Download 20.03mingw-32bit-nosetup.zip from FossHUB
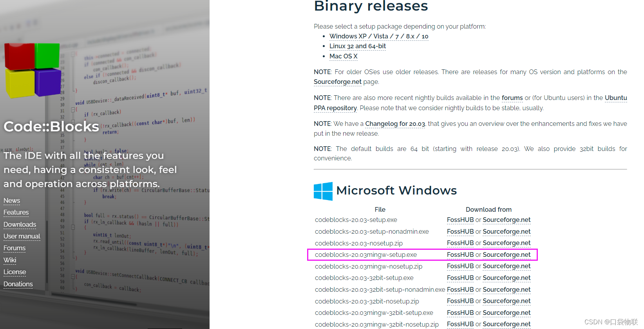The image size is (644, 329). pyautogui.click(x=460, y=324)
